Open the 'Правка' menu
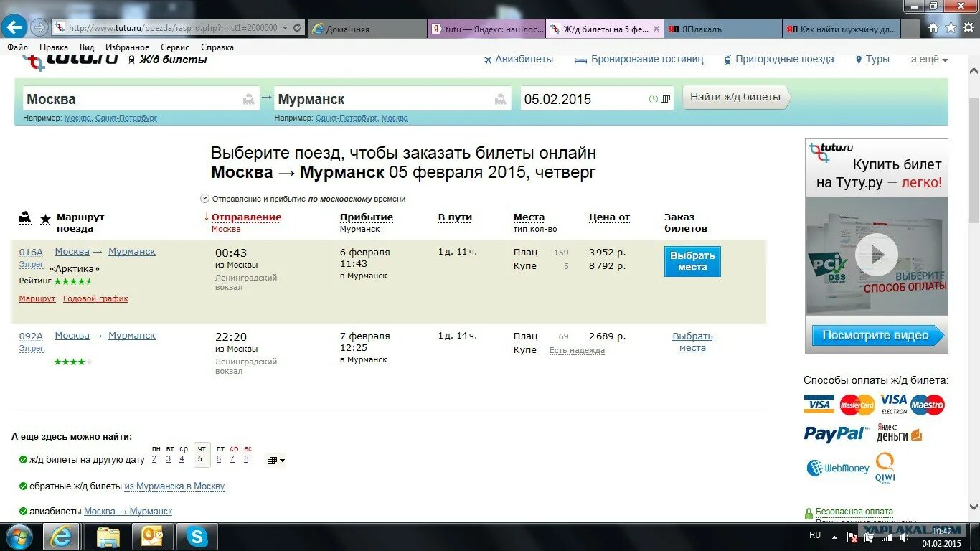Screen dimensions: 980x551 tap(54, 47)
